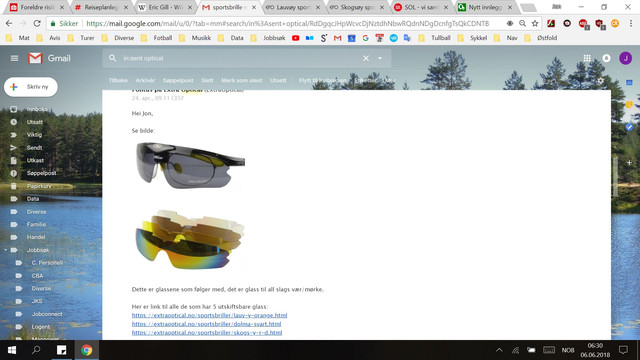This screenshot has width=640, height=360.
Task: Open the Fotball bookmarks folder
Action: pyautogui.click(x=157, y=38)
